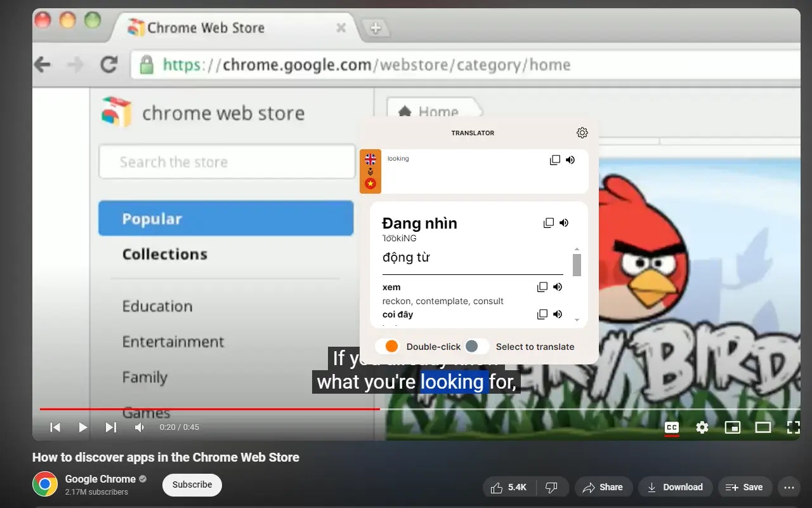This screenshot has height=508, width=812.
Task: Copy the source word "looking"
Action: (555, 160)
